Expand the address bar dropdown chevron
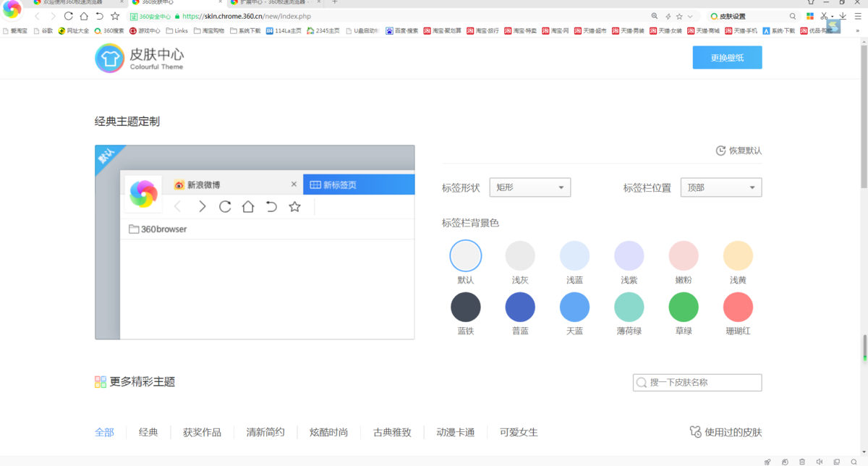This screenshot has height=466, width=868. click(690, 16)
